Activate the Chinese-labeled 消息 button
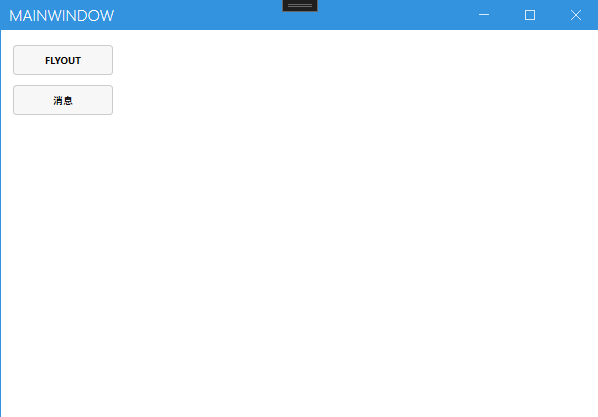 tap(63, 100)
